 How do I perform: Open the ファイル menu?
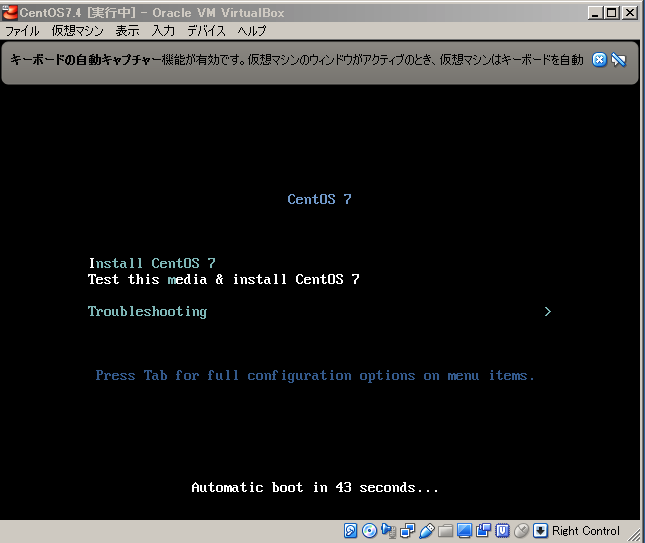tap(22, 31)
